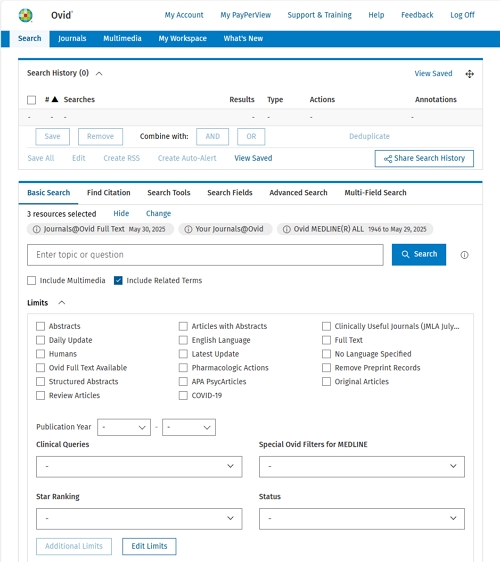Check Articles with Abstracts limit
This screenshot has width=500, height=562.
point(183,326)
